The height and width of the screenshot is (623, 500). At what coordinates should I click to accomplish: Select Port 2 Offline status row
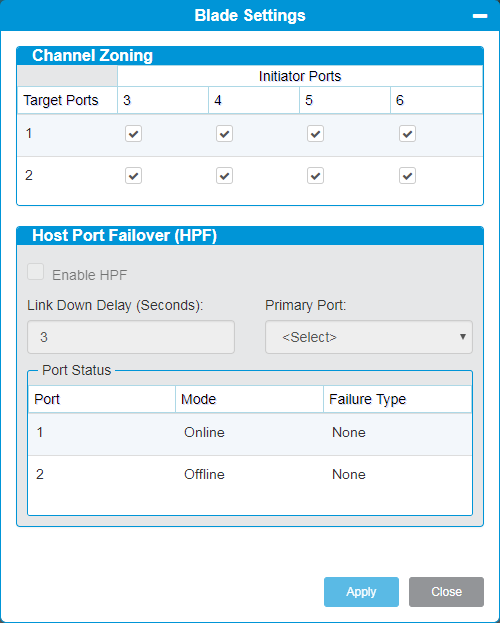click(250, 476)
